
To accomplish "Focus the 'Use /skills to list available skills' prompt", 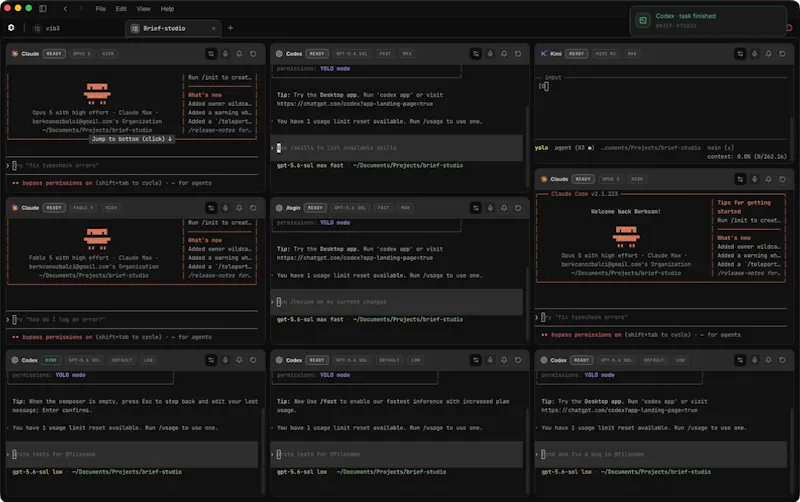I will (397, 148).
